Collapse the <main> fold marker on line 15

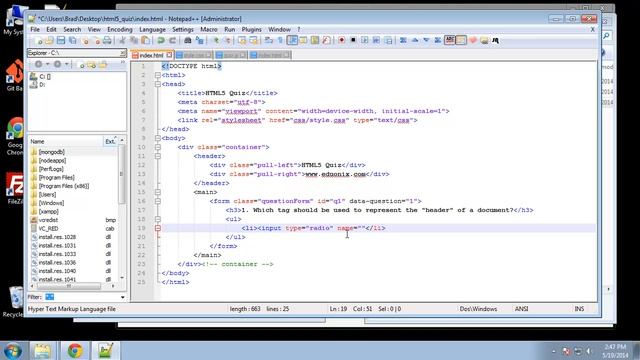(158, 192)
